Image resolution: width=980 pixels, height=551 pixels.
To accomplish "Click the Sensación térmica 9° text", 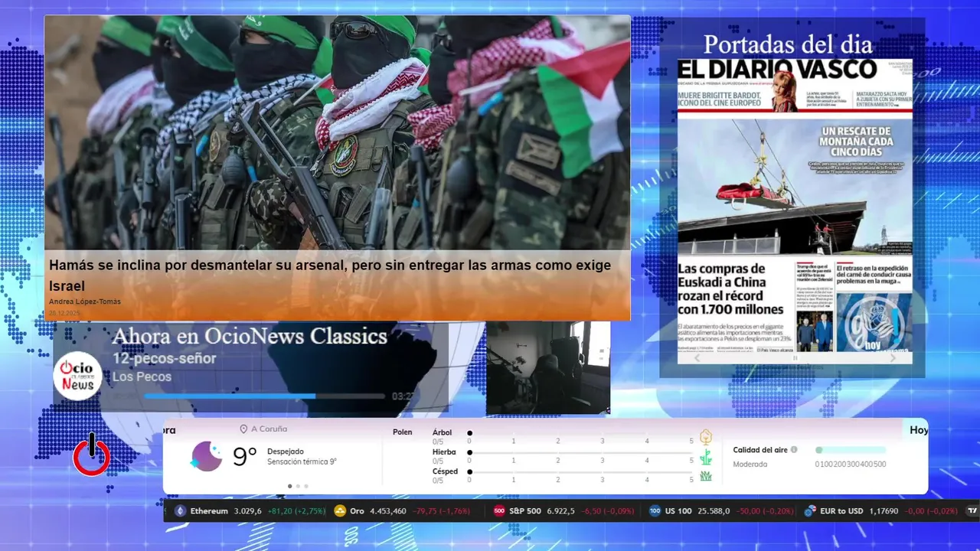I will point(302,461).
